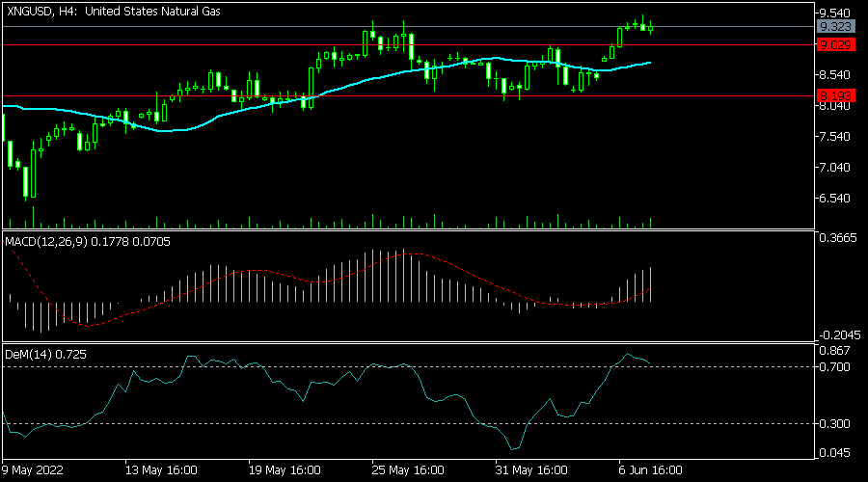Click the 6.540 price scale value
The height and width of the screenshot is (482, 868).
coord(834,199)
